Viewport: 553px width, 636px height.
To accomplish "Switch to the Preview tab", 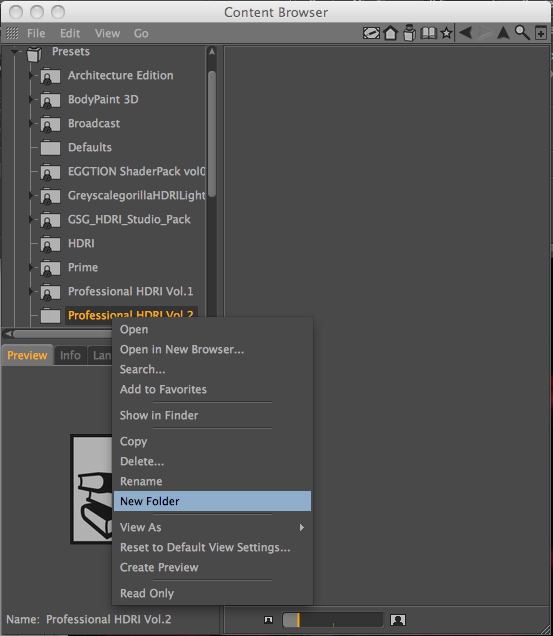I will point(27,355).
